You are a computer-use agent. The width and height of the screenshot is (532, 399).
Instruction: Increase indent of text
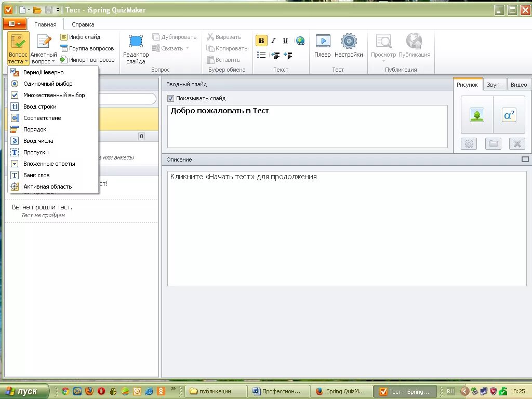pyautogui.click(x=288, y=55)
